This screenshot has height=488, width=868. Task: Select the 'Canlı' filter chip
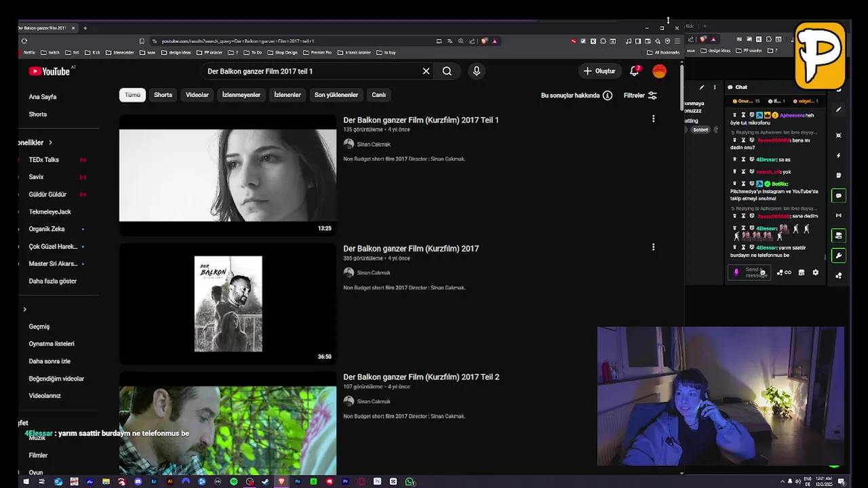tap(378, 95)
